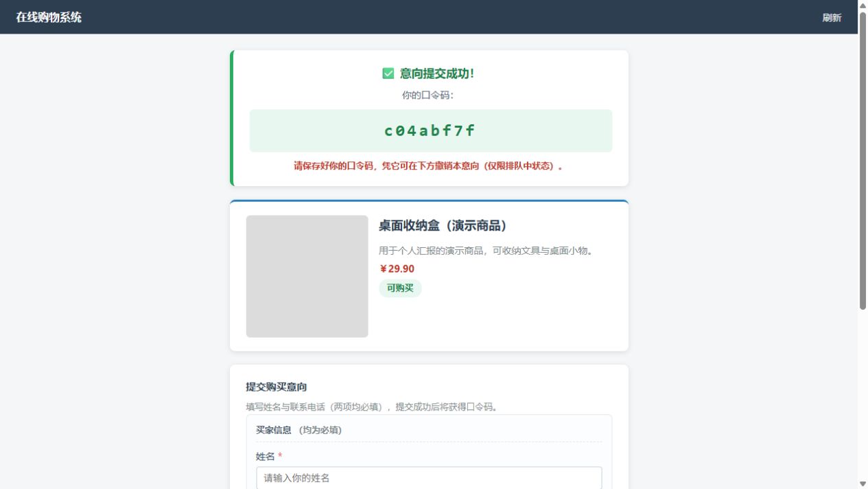Image resolution: width=868 pixels, height=489 pixels.
Task: Click the scrollbar down arrow
Action: point(863,484)
